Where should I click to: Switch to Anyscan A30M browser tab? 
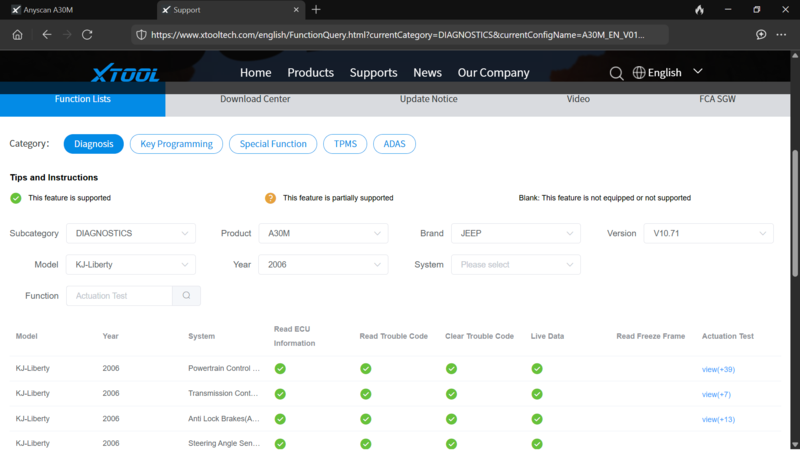pos(79,10)
